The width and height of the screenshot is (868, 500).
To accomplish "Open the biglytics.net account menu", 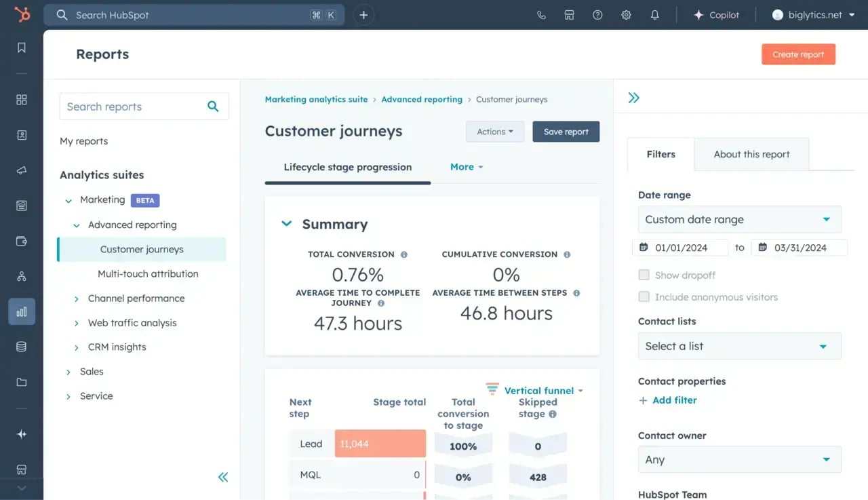I will [x=814, y=15].
